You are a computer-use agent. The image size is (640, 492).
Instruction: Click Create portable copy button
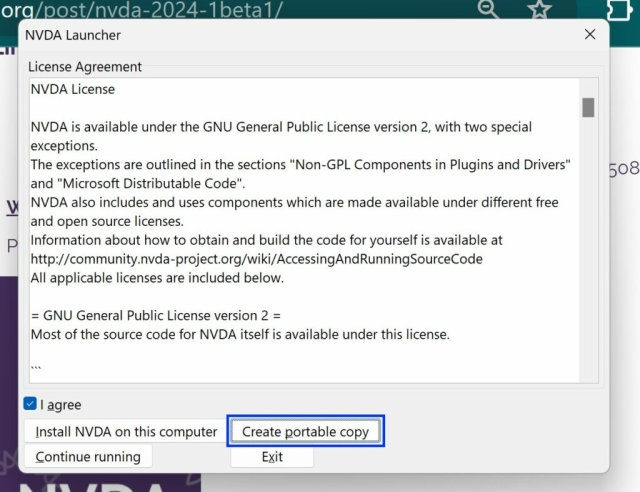(x=305, y=431)
